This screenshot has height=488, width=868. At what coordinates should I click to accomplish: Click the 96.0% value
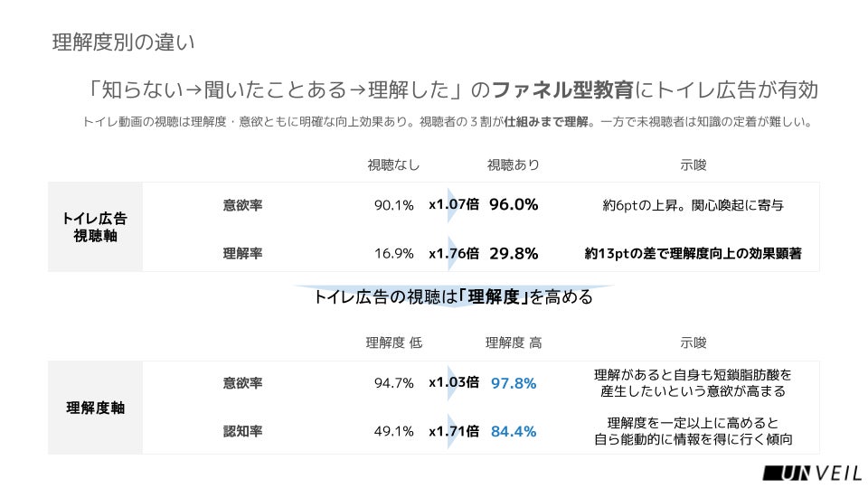tap(514, 204)
